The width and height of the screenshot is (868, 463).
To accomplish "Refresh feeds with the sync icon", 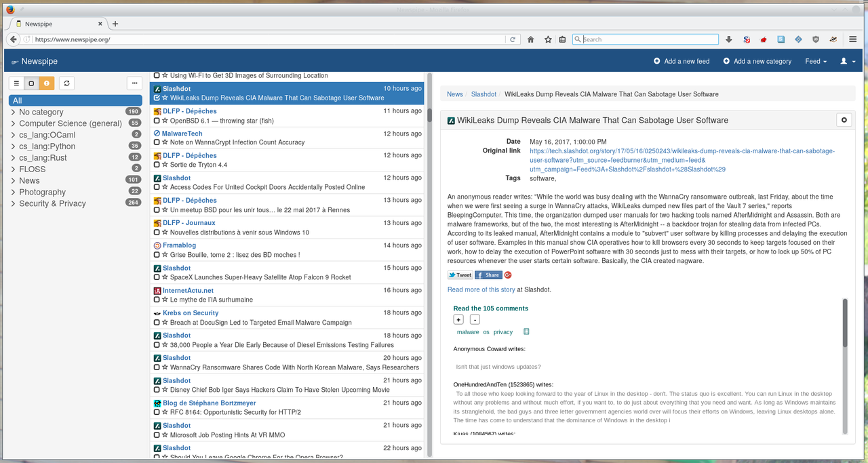I will [x=66, y=83].
